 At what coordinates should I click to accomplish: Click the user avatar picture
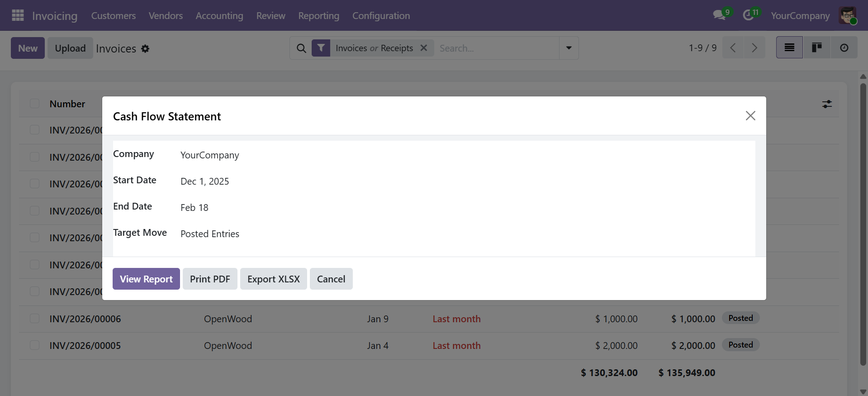(x=847, y=15)
